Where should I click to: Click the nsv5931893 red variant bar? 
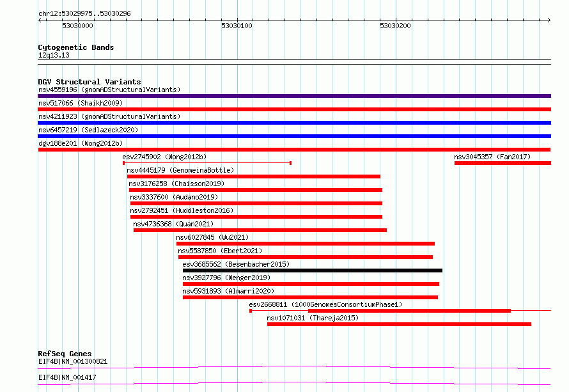pos(310,297)
